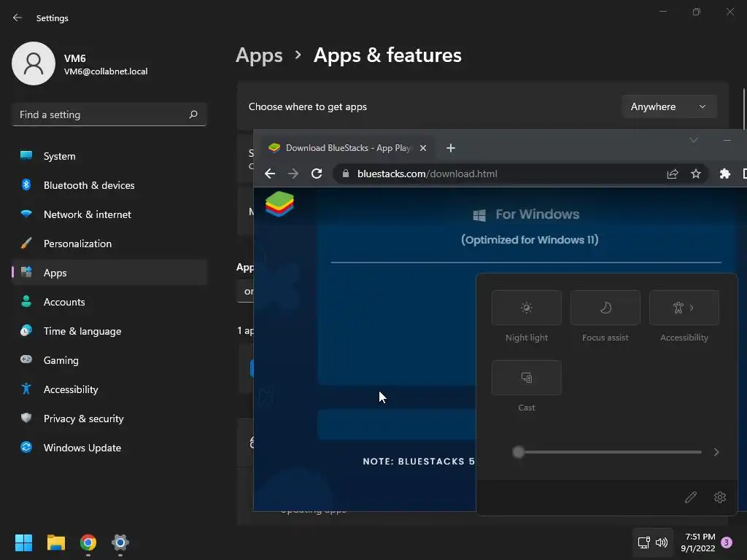Open Accounts settings
This screenshot has width=747, height=560.
[110, 302]
